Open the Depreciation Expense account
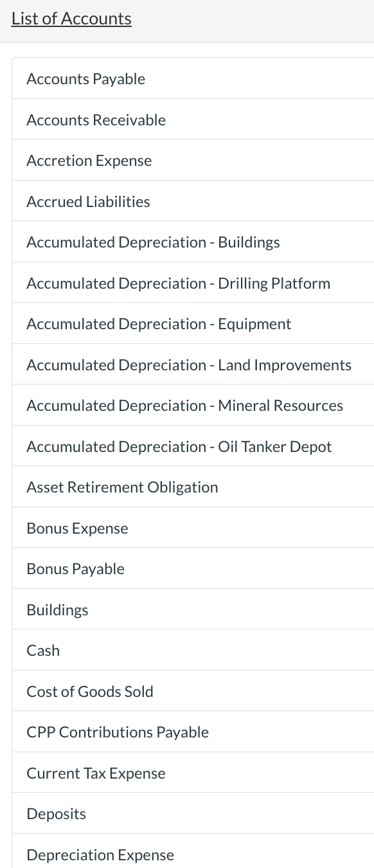 (100, 854)
